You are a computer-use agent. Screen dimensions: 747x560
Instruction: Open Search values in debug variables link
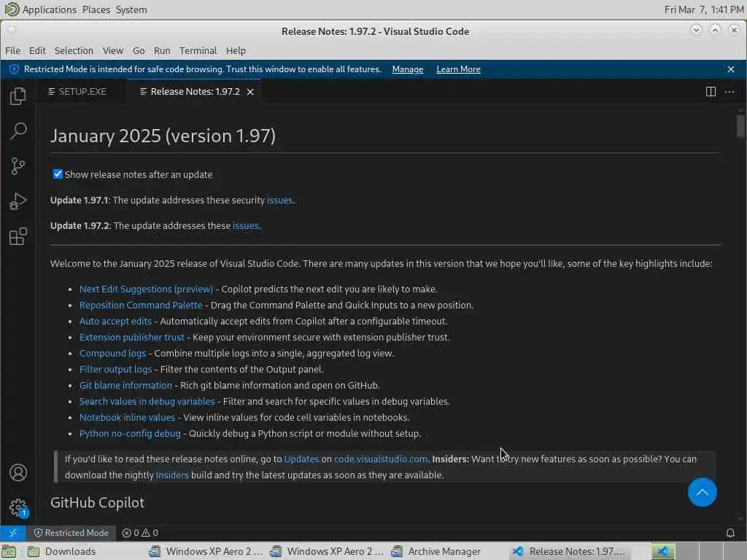click(x=147, y=402)
